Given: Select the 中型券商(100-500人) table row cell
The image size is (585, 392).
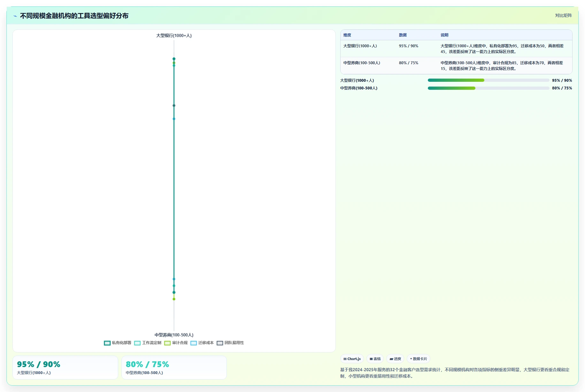Looking at the screenshot, I should pyautogui.click(x=362, y=63).
